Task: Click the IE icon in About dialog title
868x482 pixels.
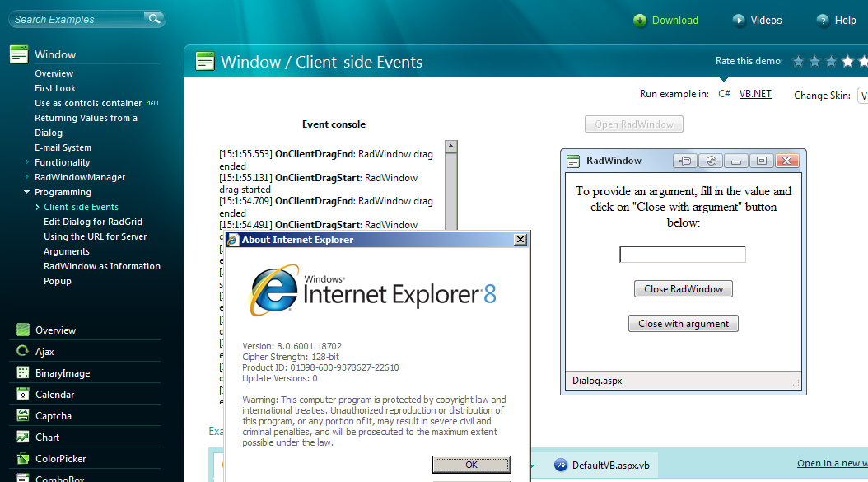Action: (x=233, y=240)
